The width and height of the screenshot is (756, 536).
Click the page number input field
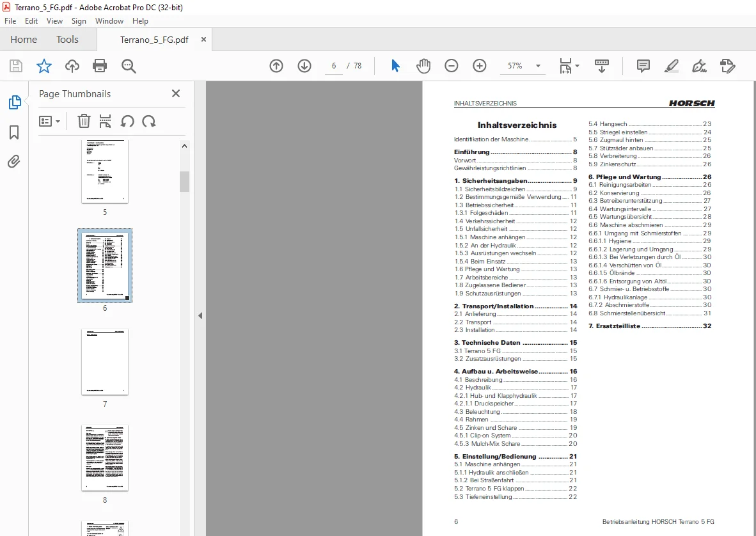click(334, 66)
